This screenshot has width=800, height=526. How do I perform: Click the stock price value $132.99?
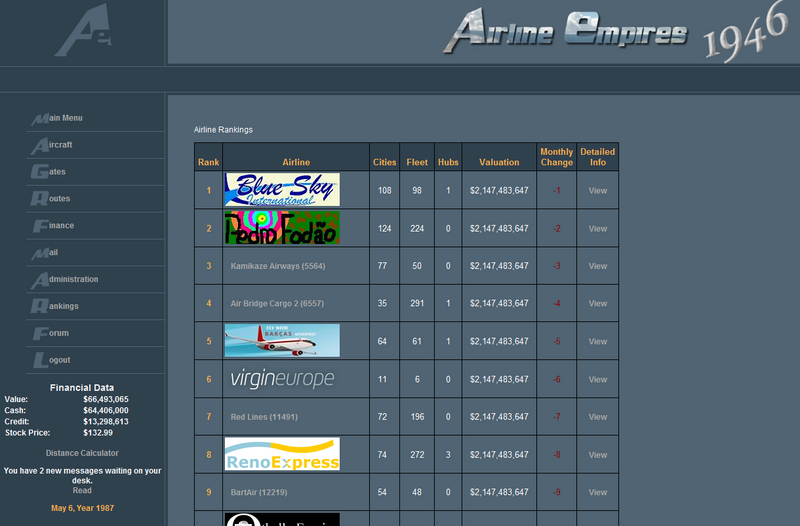tap(98, 433)
